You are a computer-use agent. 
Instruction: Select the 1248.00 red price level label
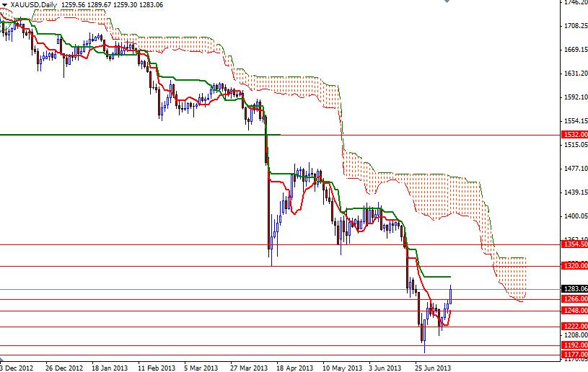click(574, 311)
